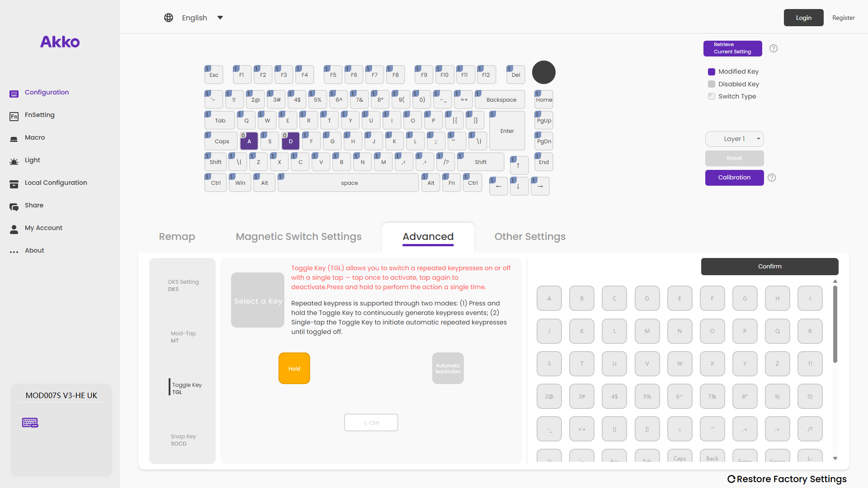Select the MOD007S keyboard device icon
This screenshot has height=488, width=868.
click(30, 422)
